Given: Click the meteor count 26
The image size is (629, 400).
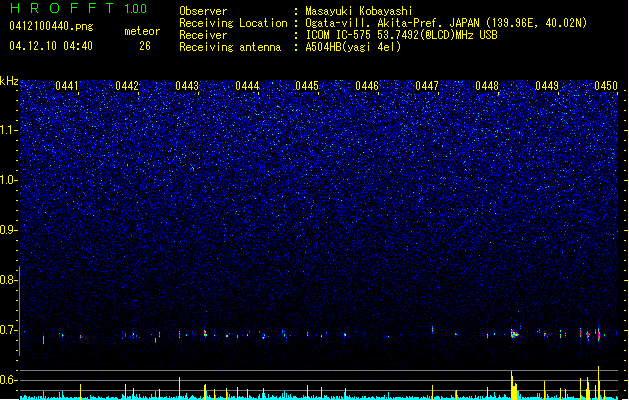Looking at the screenshot, I should (145, 46).
